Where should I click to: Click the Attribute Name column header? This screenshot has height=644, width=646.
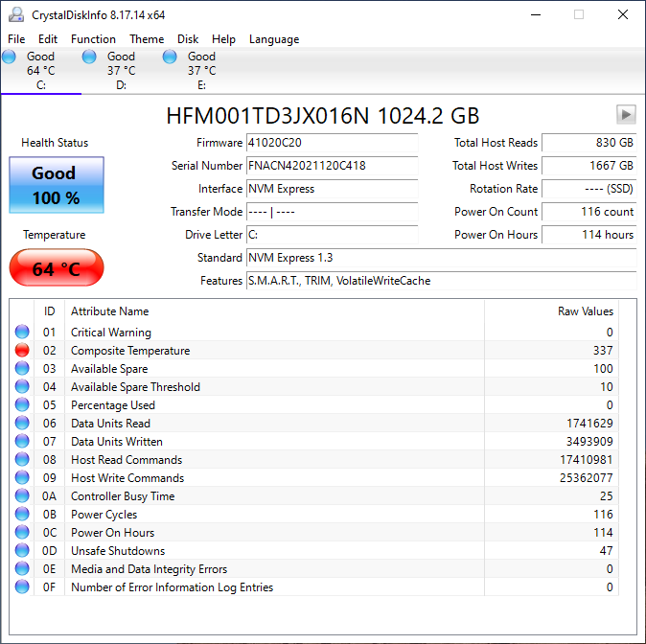(x=274, y=311)
